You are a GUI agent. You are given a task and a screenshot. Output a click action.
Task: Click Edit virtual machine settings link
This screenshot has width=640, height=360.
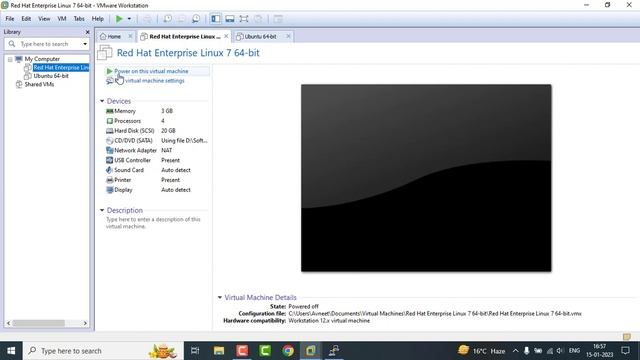pyautogui.click(x=149, y=80)
